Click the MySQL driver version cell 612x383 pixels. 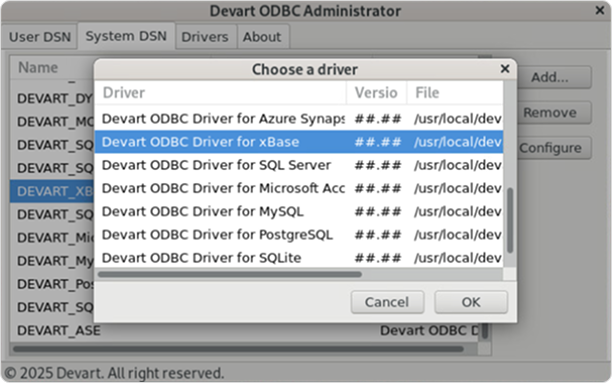(x=377, y=212)
